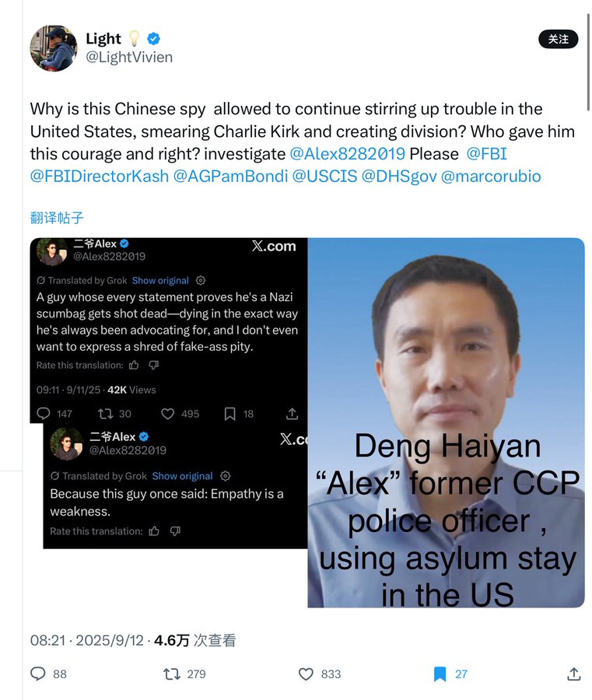Visit the @marcorubio mentioned profile

pos(491,177)
